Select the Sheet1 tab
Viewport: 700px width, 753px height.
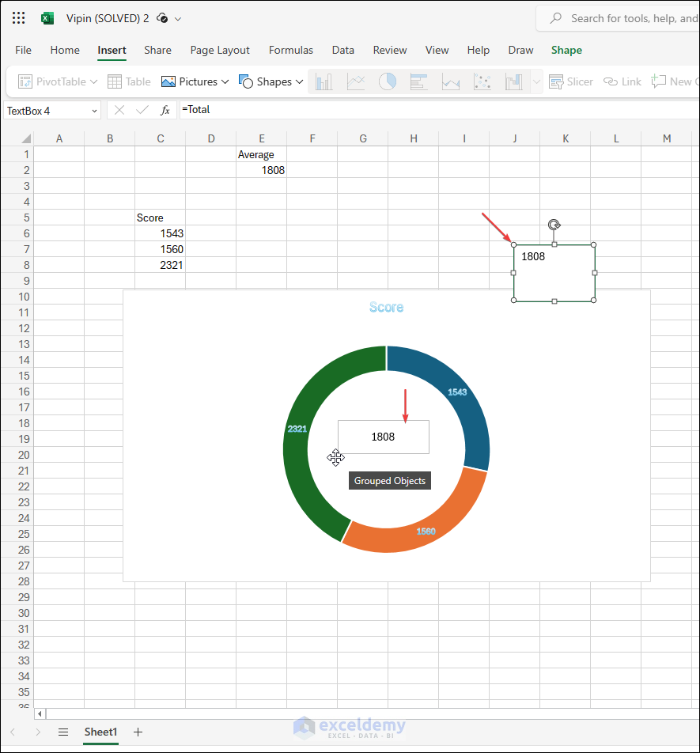[x=100, y=732]
